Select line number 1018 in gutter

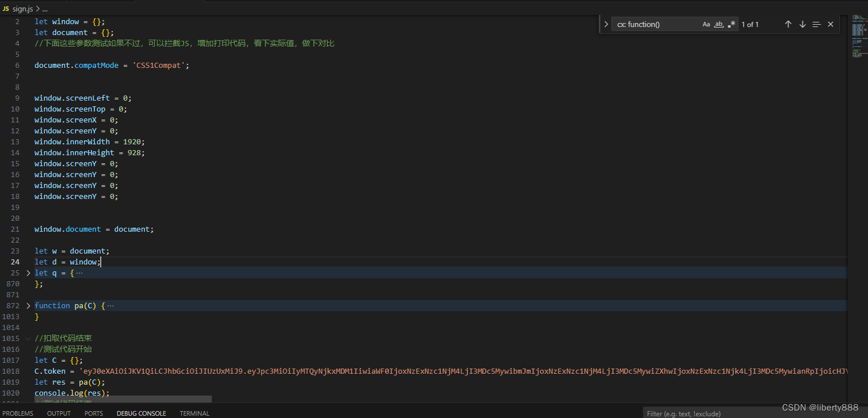(x=10, y=371)
